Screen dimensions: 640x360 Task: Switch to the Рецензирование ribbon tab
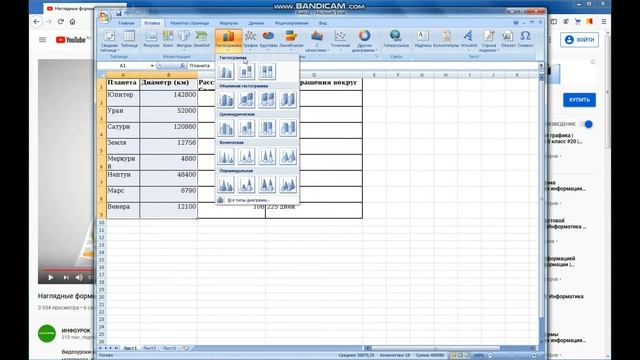pos(291,23)
